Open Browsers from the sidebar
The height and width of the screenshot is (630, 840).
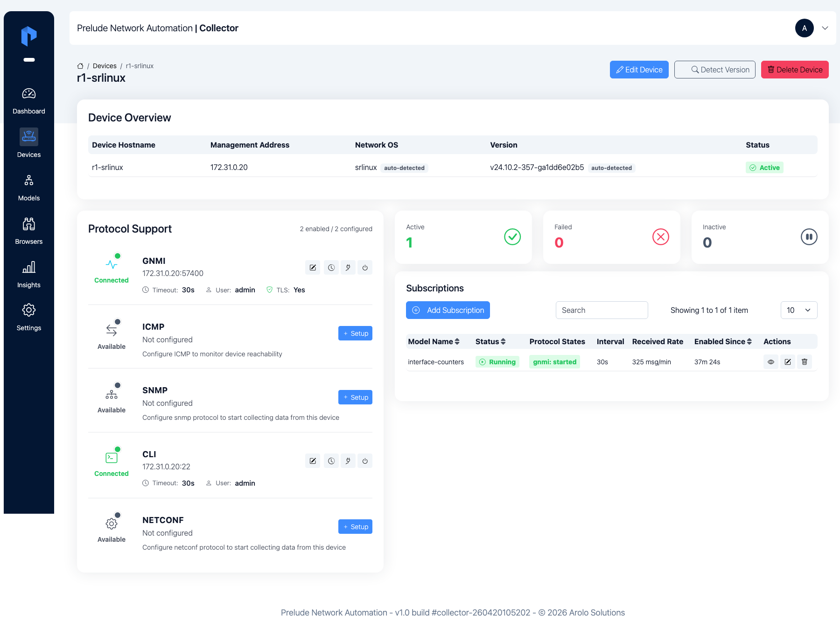tap(29, 231)
